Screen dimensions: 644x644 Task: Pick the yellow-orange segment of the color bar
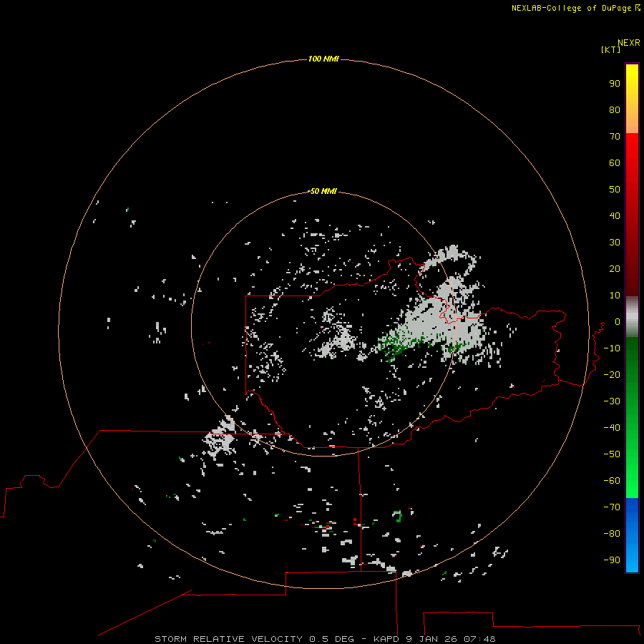coord(632,99)
